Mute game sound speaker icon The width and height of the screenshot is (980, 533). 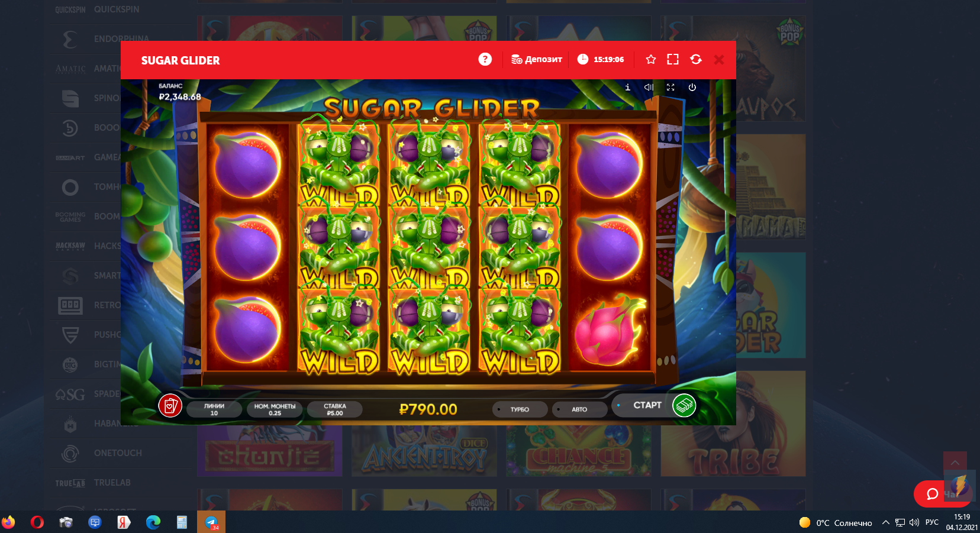click(649, 87)
